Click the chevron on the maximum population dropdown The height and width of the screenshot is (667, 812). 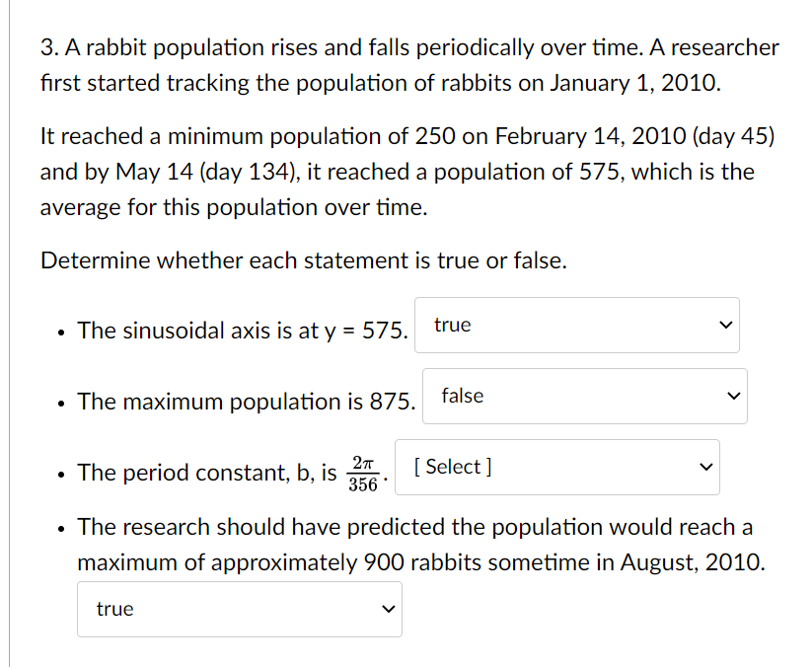click(x=733, y=394)
